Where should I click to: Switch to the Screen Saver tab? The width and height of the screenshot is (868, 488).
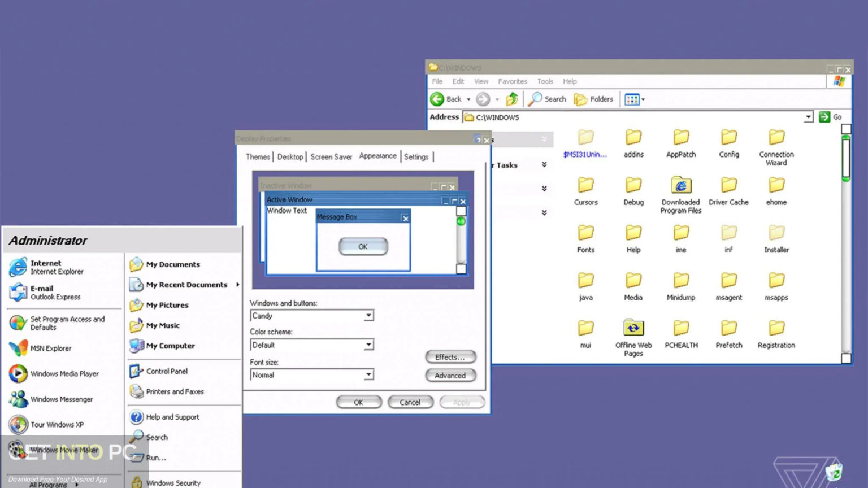(x=331, y=156)
